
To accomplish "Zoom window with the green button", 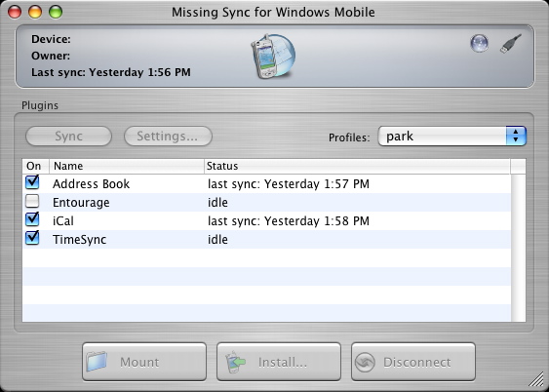I will 56,12.
